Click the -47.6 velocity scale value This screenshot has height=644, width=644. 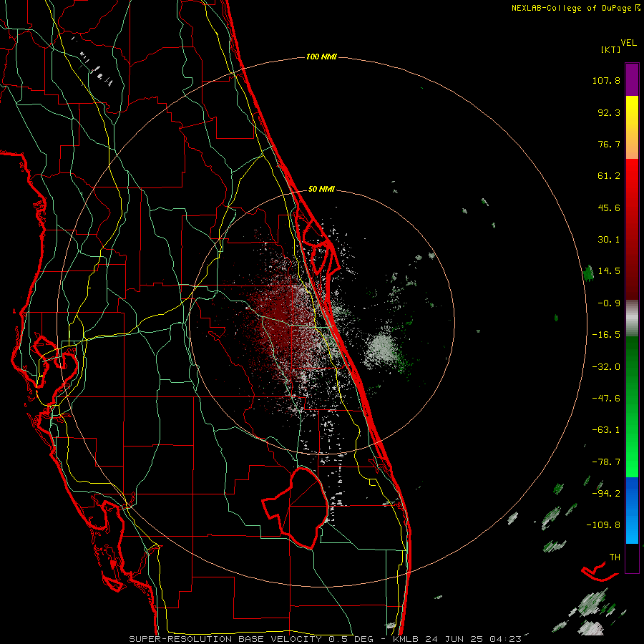606,398
